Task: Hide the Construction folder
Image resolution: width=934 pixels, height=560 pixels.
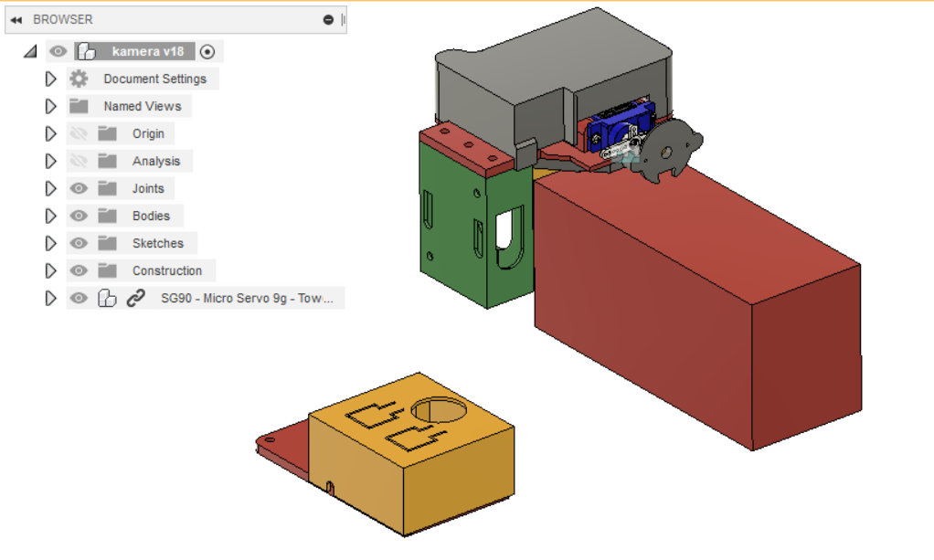Action: point(79,270)
